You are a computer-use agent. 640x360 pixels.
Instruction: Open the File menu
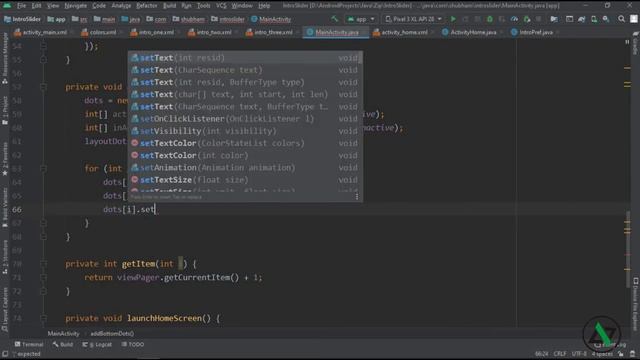click(22, 6)
